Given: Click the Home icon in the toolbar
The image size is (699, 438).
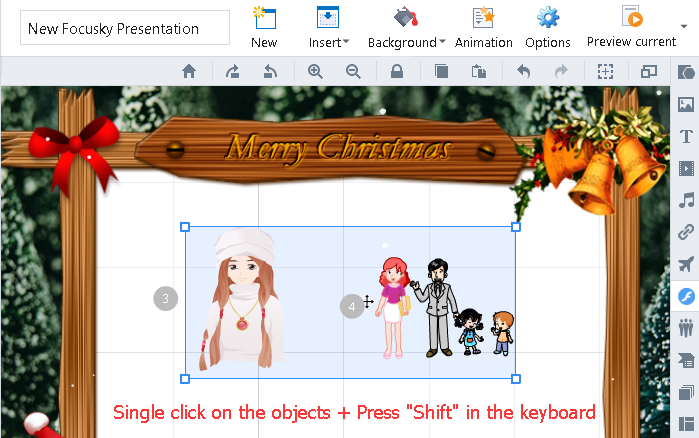Looking at the screenshot, I should pos(189,71).
